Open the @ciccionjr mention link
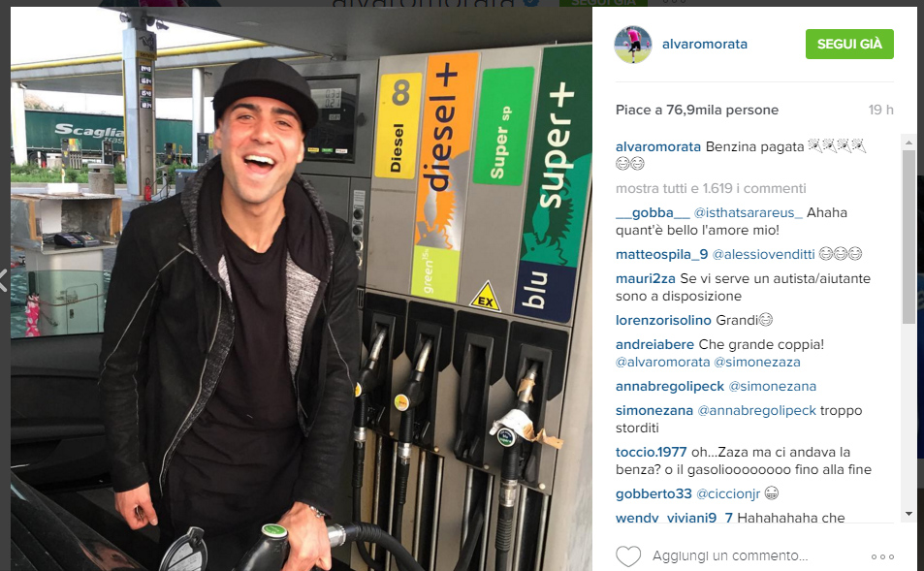This screenshot has height=571, width=924. pos(728,493)
